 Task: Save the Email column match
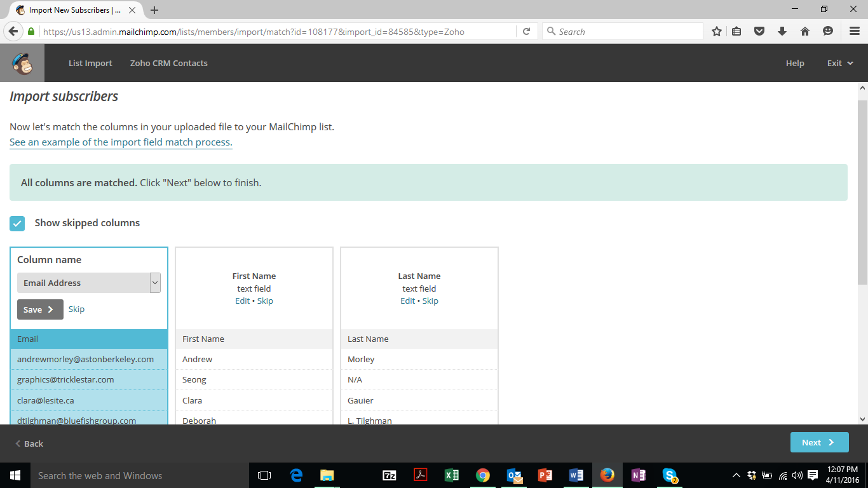40,309
